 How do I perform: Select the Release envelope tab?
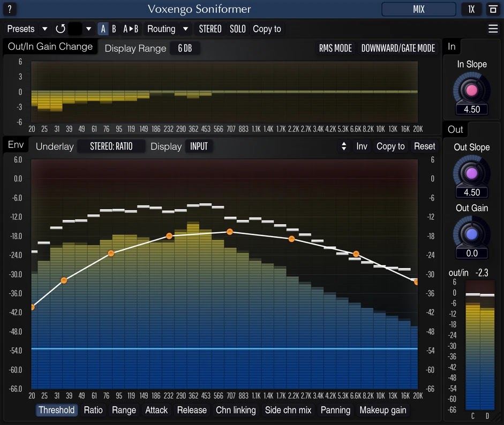(x=192, y=410)
